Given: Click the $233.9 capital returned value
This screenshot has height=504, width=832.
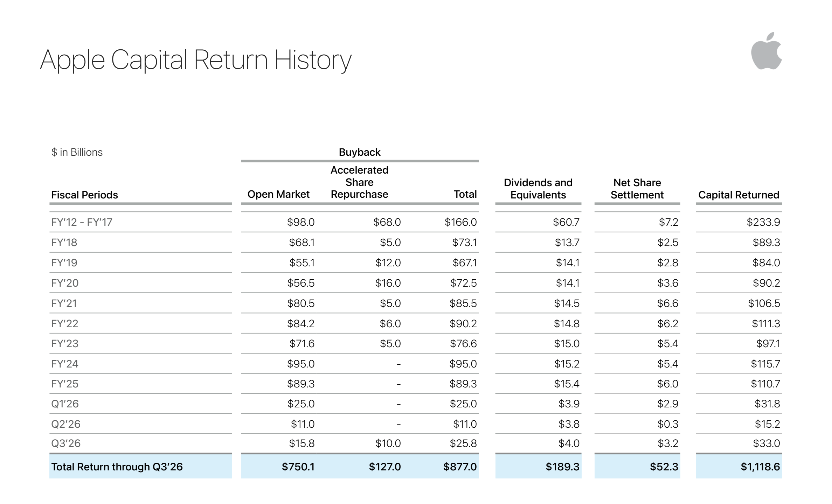Looking at the screenshot, I should click(763, 222).
